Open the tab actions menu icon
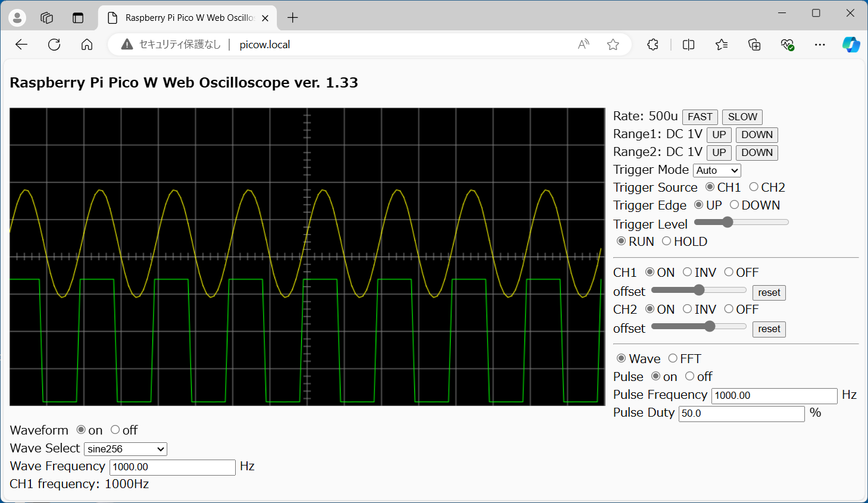Viewport: 868px width, 503px height. [x=78, y=18]
